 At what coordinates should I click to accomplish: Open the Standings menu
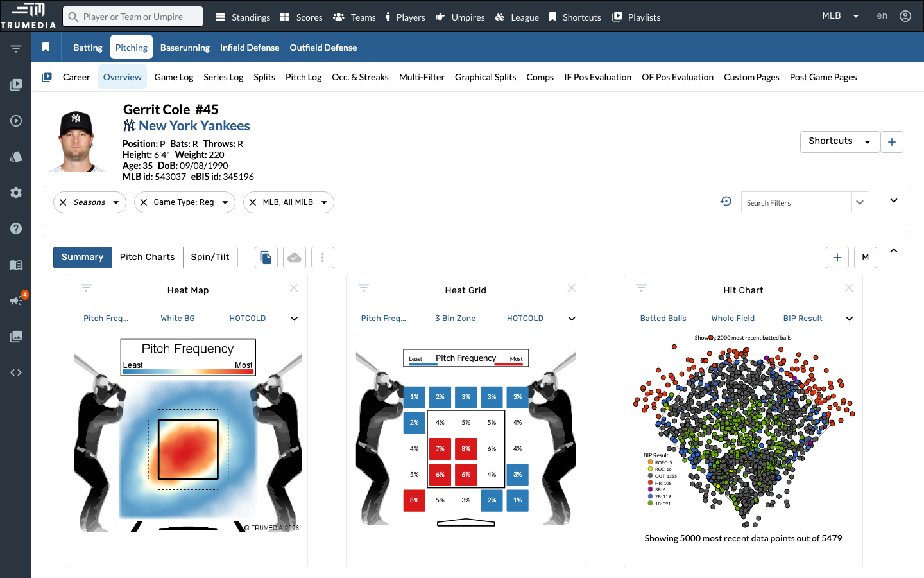(243, 17)
